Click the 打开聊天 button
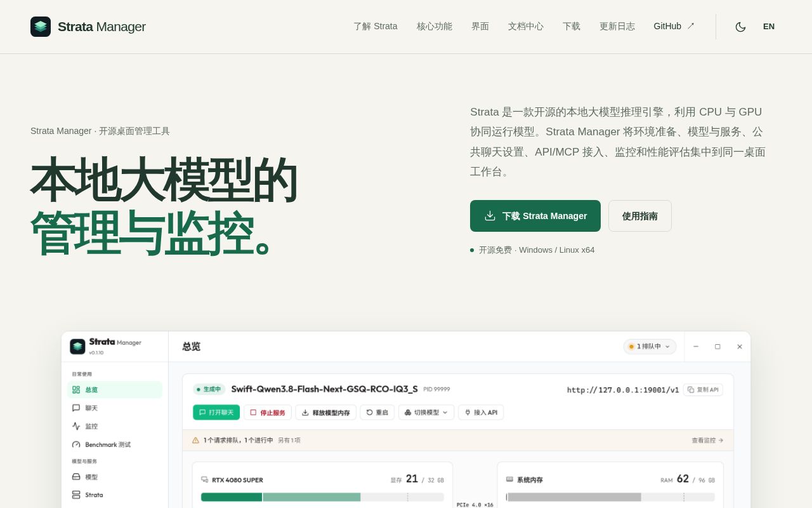The image size is (812, 508). click(x=216, y=413)
